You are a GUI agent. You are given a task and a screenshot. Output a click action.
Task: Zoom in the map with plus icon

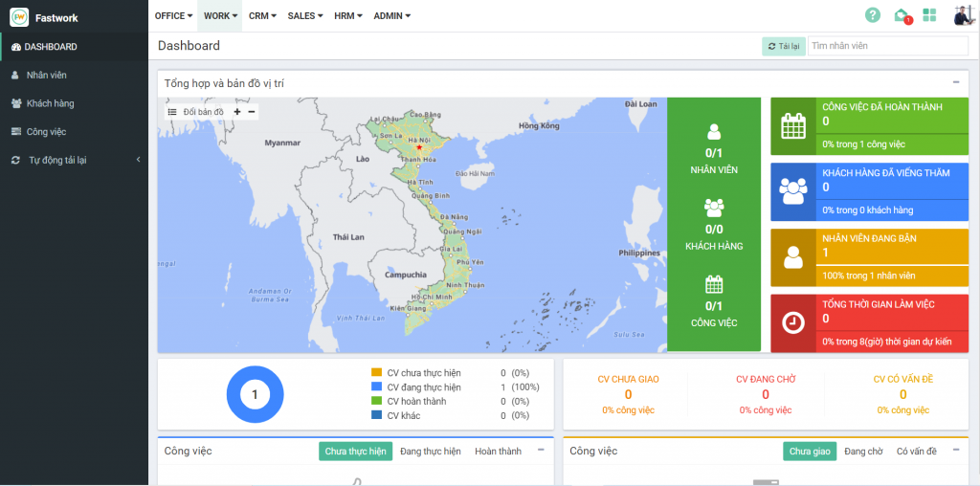pos(237,112)
